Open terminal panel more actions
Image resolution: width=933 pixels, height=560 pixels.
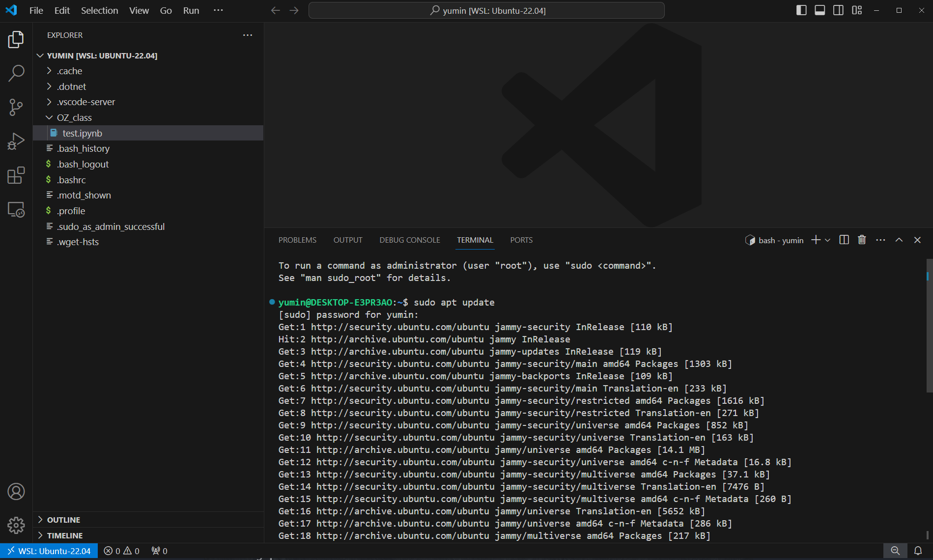(880, 240)
